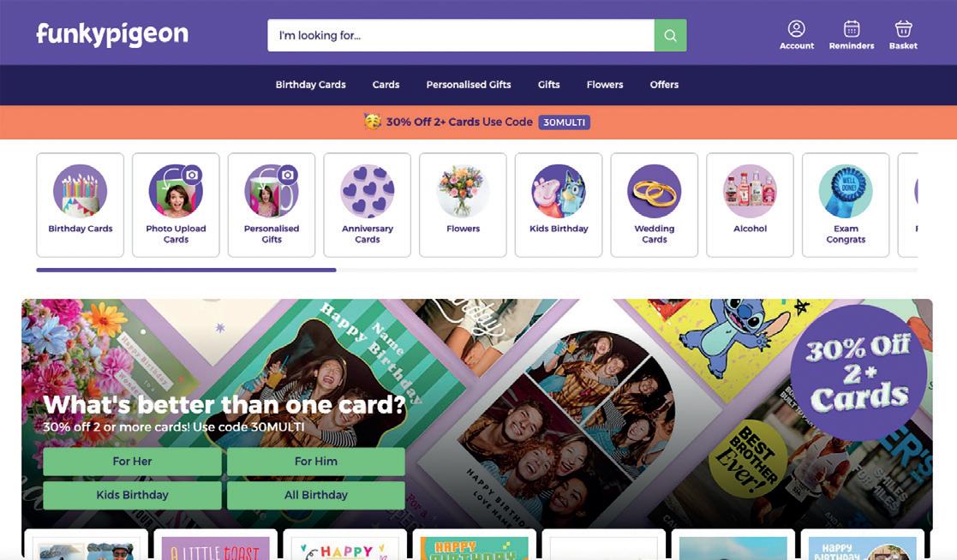Image resolution: width=957 pixels, height=560 pixels.
Task: Choose the Anniversary Cards hearts tile
Action: (368, 205)
